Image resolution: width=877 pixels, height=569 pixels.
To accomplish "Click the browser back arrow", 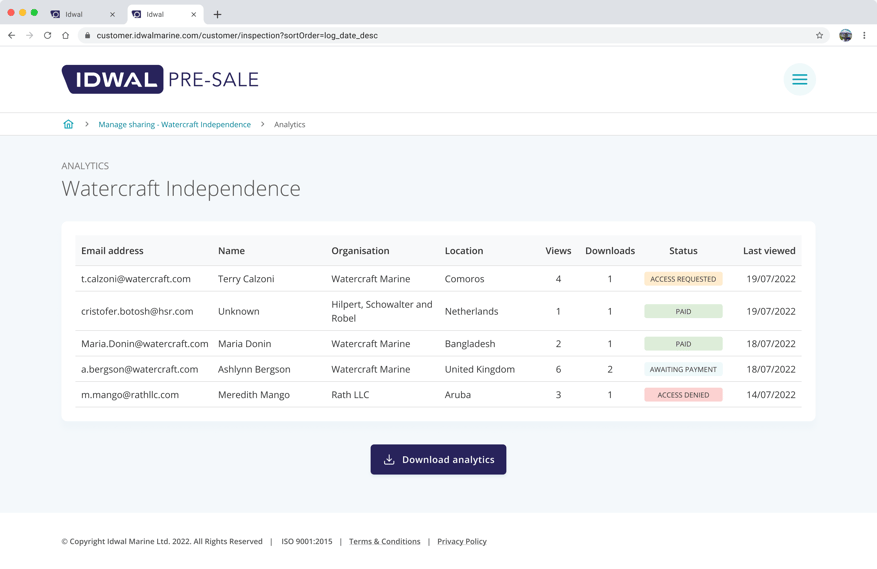I will click(12, 35).
